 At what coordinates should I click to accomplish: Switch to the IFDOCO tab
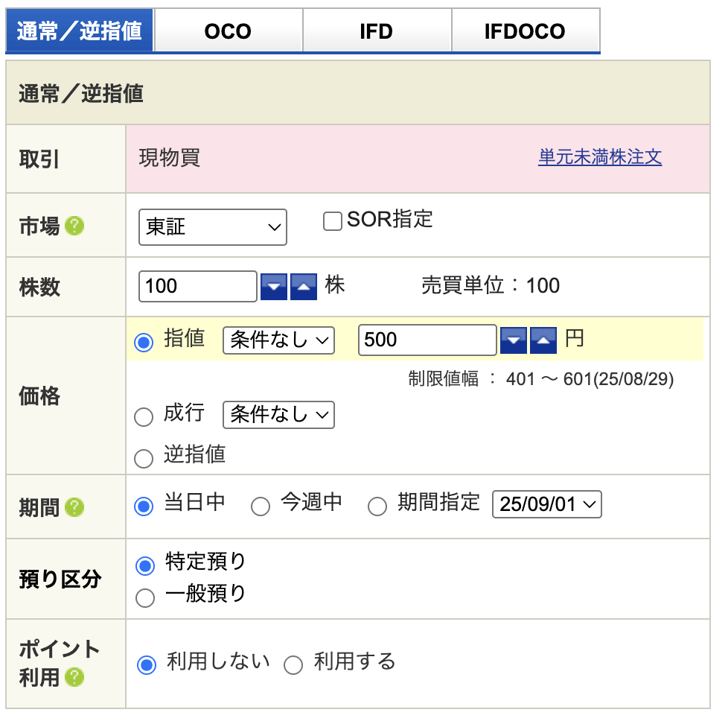click(525, 31)
